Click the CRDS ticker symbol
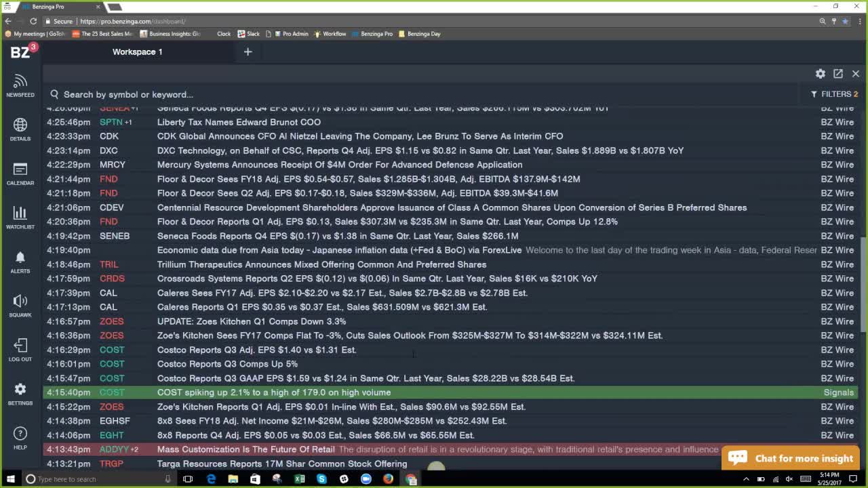 [x=112, y=279]
